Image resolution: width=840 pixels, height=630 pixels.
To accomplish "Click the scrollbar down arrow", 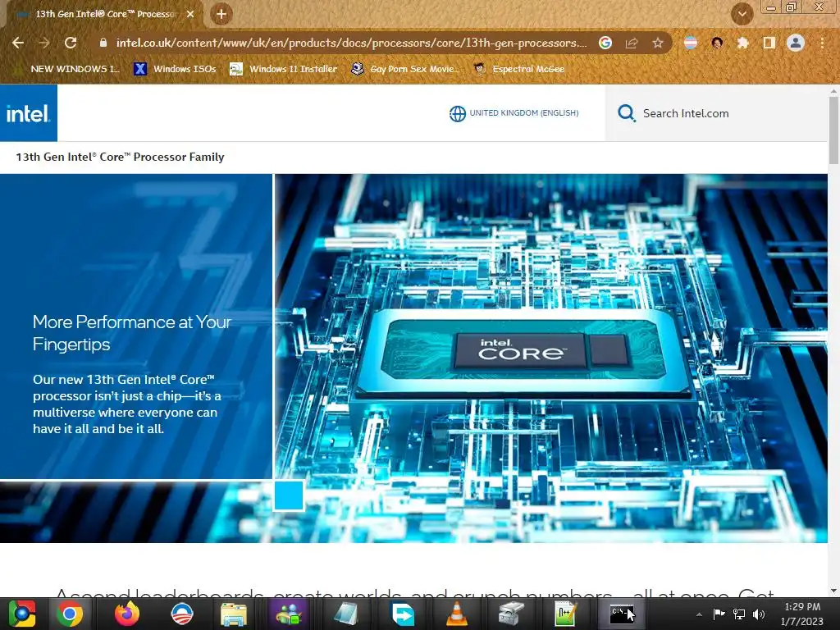I will click(x=833, y=591).
